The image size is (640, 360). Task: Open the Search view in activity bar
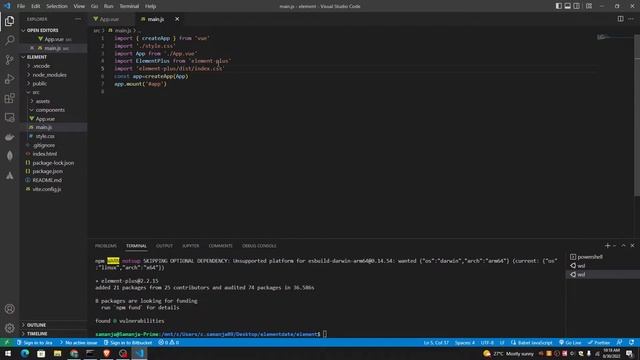click(9, 40)
